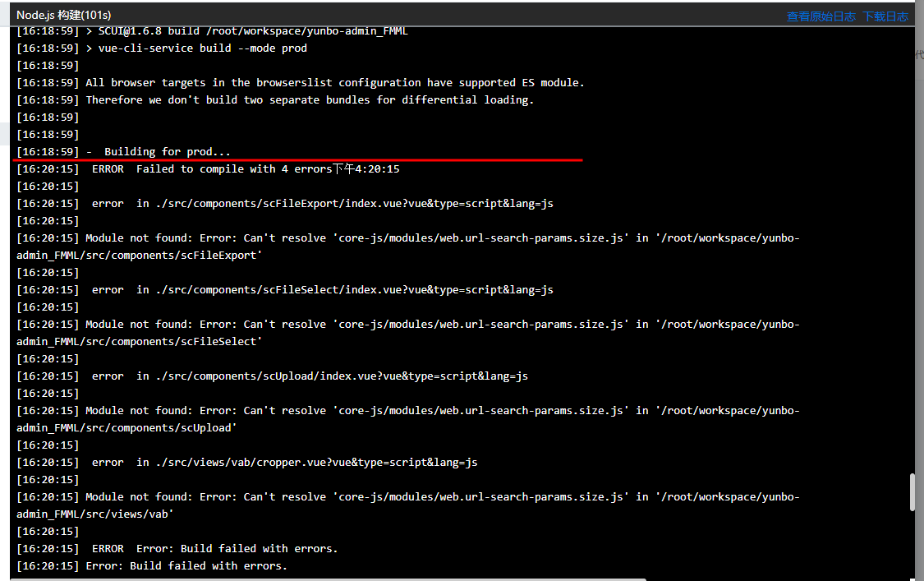Click the Node.js 构建(101s) panel title
The width and height of the screenshot is (924, 581).
coord(63,16)
